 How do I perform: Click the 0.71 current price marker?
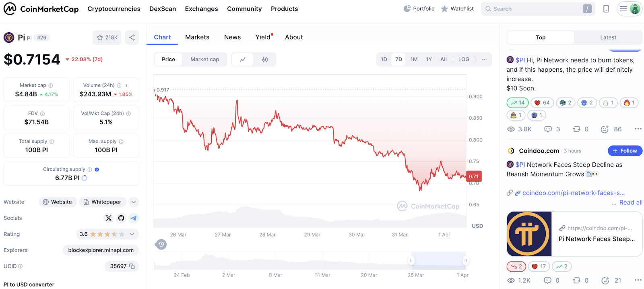pos(474,176)
